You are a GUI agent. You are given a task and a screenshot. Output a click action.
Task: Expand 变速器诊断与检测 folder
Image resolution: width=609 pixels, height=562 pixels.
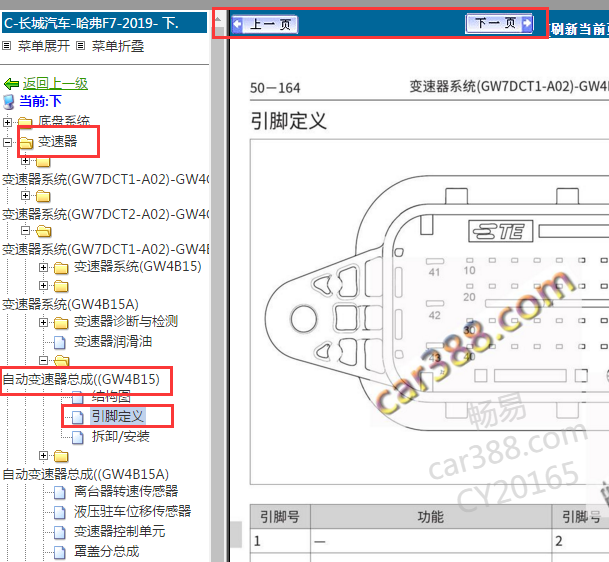point(43,322)
